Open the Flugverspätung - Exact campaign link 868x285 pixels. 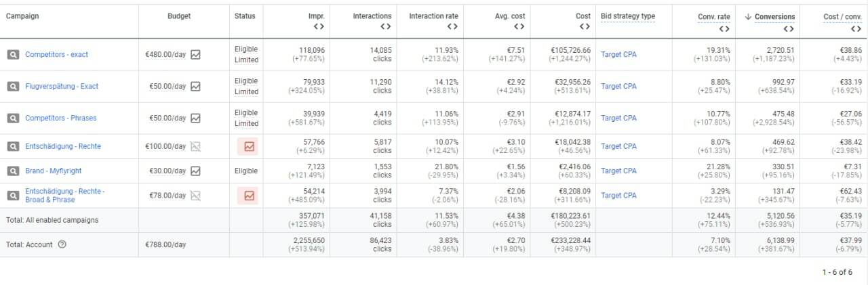point(62,87)
